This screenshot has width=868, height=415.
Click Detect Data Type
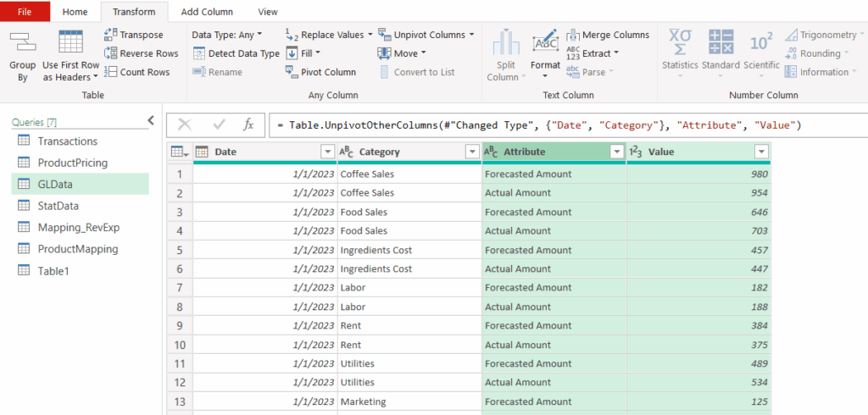[x=236, y=53]
